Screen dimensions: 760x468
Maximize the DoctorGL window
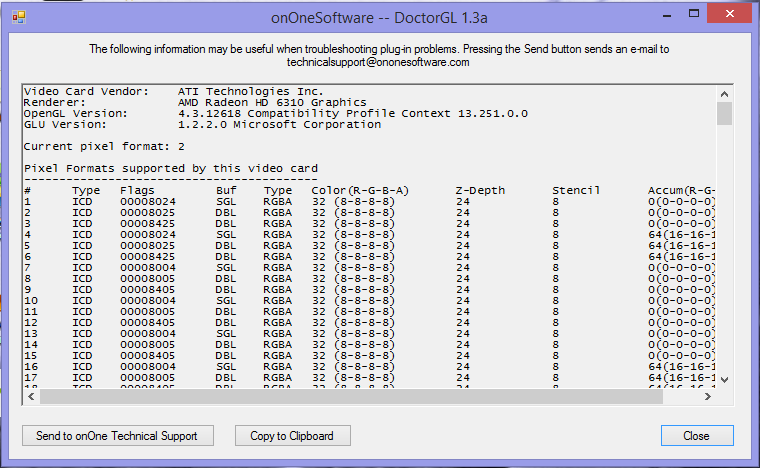694,14
